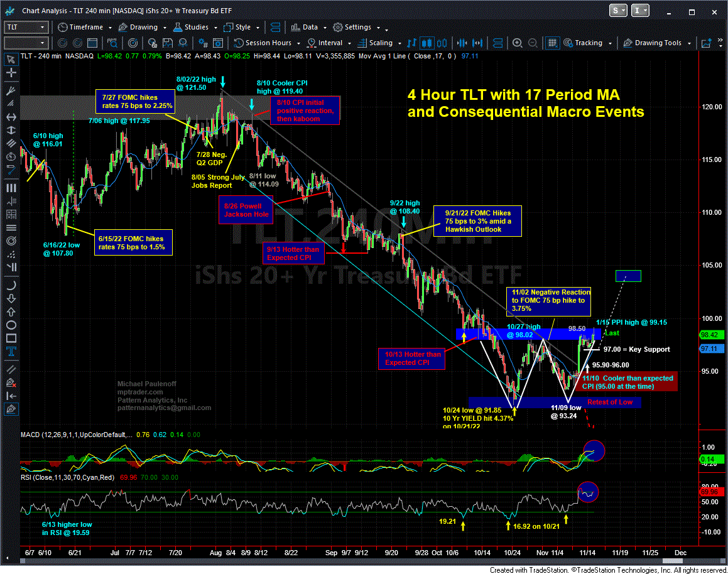This screenshot has width=728, height=574.
Task: Click the window layout icon on toolbar
Action: (92, 43)
